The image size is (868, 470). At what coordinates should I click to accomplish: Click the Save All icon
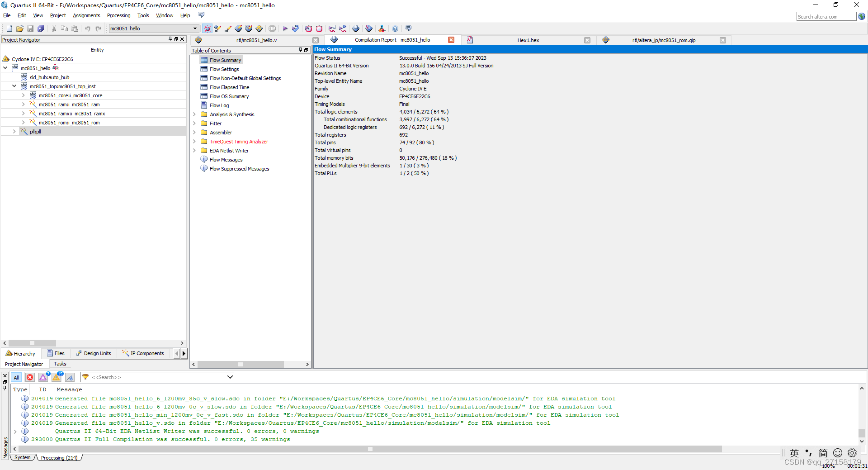[41, 28]
